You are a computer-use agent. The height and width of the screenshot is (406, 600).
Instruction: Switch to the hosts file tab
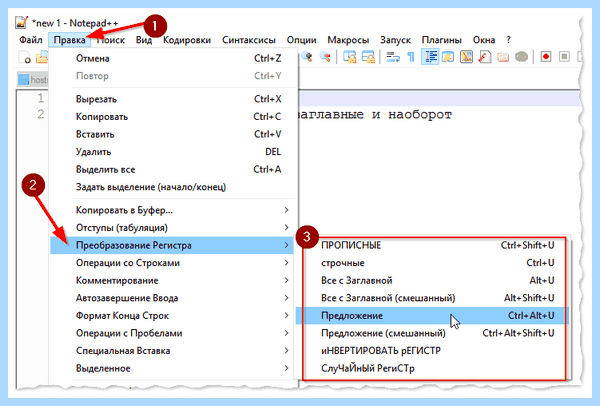click(34, 80)
